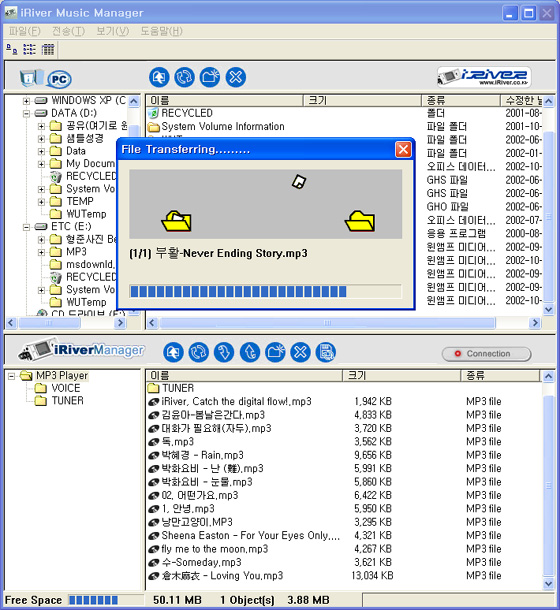Click player pane new folder button
Image resolution: width=560 pixels, height=610 pixels.
coord(275,352)
